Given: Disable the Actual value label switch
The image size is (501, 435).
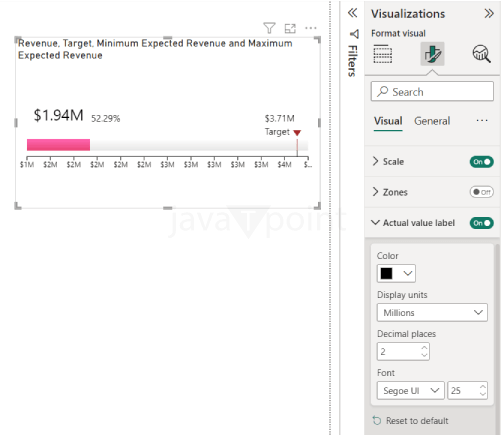Looking at the screenshot, I should [x=481, y=223].
